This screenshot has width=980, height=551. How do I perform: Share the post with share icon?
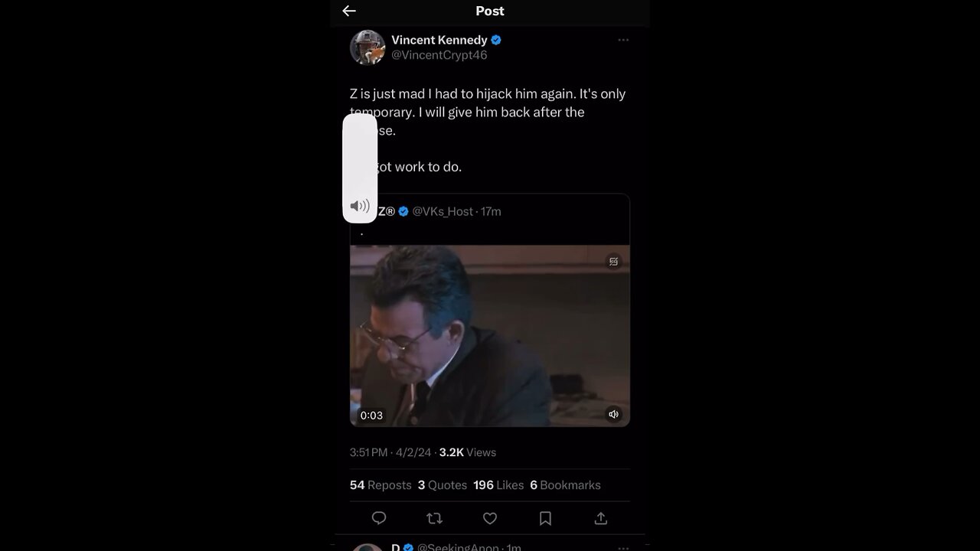click(x=601, y=519)
